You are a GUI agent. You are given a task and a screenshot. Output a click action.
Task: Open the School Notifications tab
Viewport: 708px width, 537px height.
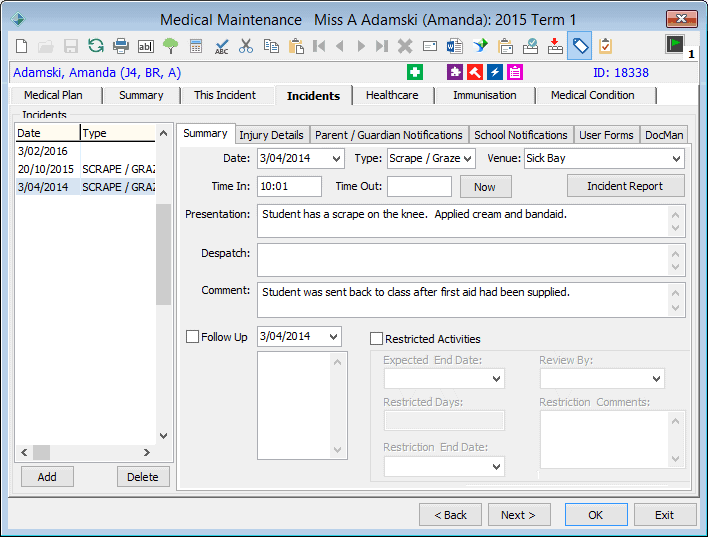pyautogui.click(x=521, y=135)
